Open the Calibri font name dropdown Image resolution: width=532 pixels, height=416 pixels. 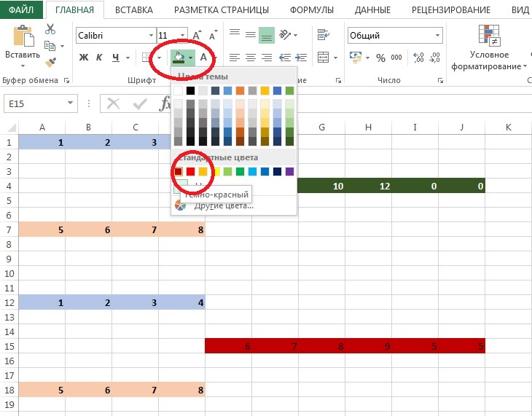(x=150, y=36)
